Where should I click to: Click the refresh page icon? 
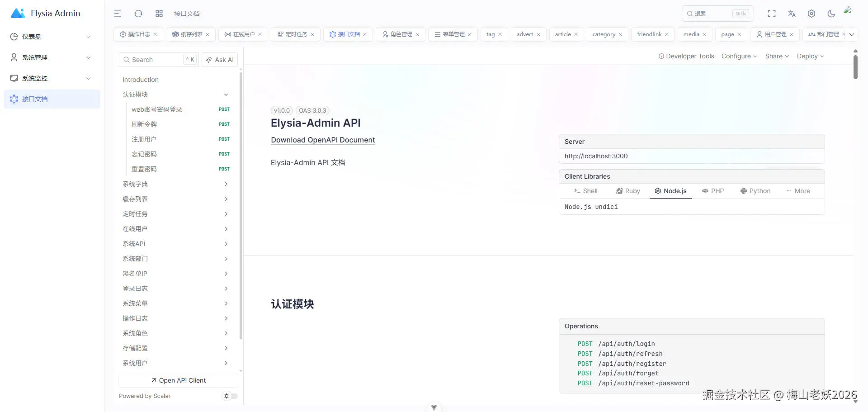tap(138, 14)
